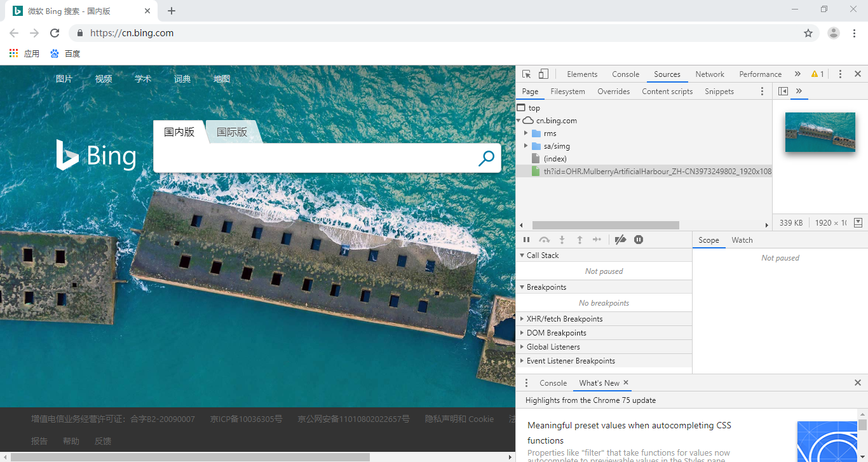Open Sources navigator more options menu
Image resolution: width=868 pixels, height=462 pixels.
coord(763,92)
